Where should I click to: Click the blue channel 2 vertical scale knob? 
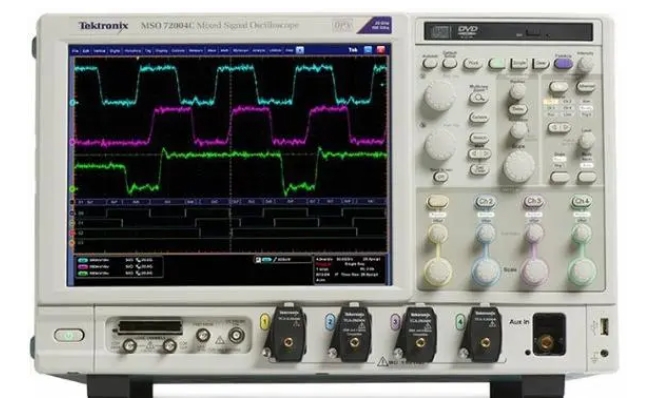[486, 272]
